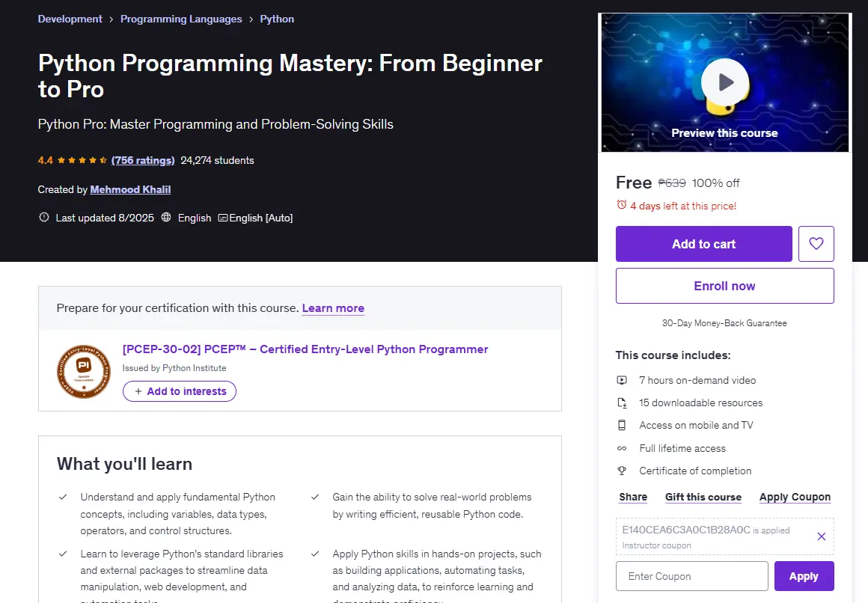Click Gift this course link
This screenshot has height=603, width=868.
703,497
